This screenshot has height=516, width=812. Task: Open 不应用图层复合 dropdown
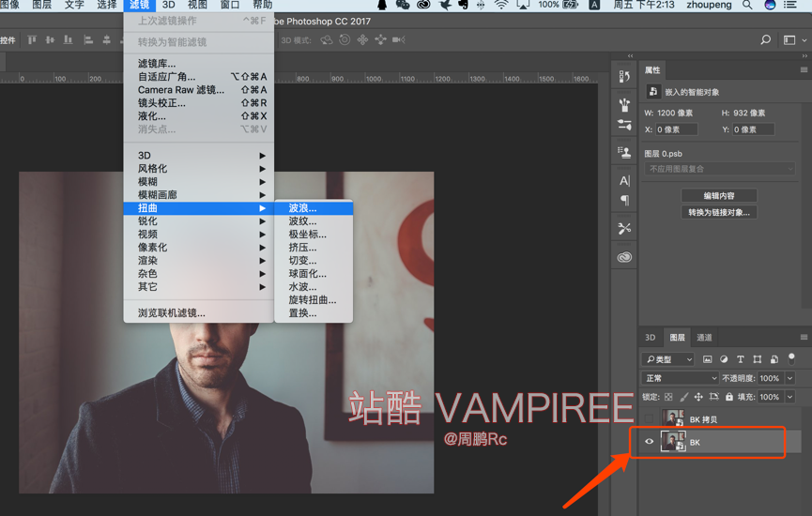(719, 169)
